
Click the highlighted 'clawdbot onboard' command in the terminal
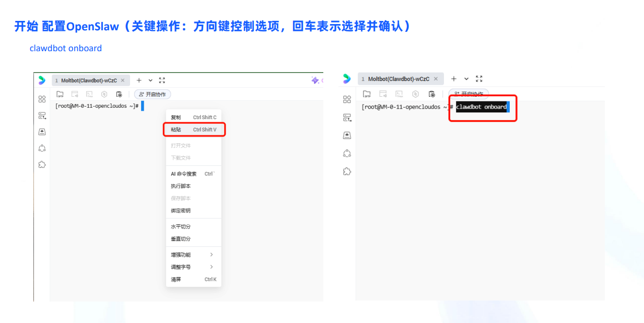pos(481,107)
